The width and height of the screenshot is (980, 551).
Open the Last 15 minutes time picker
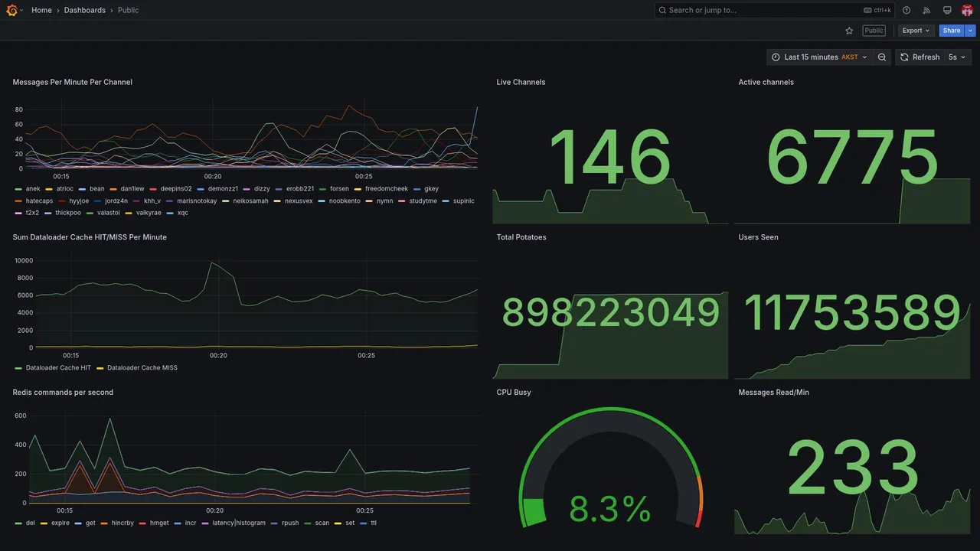pyautogui.click(x=819, y=57)
